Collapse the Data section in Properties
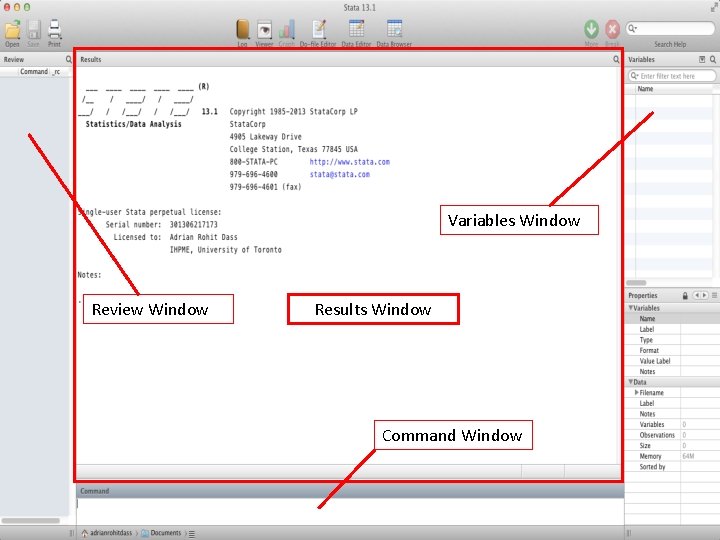The width and height of the screenshot is (720, 540). [x=631, y=382]
